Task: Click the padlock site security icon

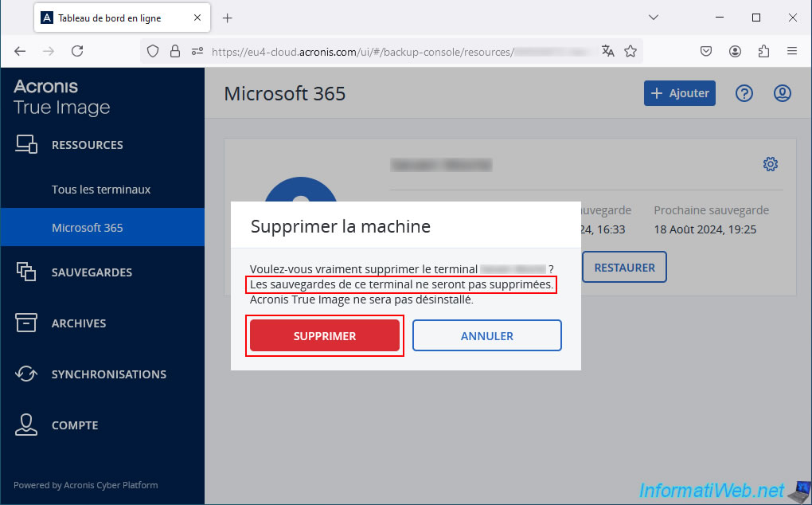Action: [175, 51]
